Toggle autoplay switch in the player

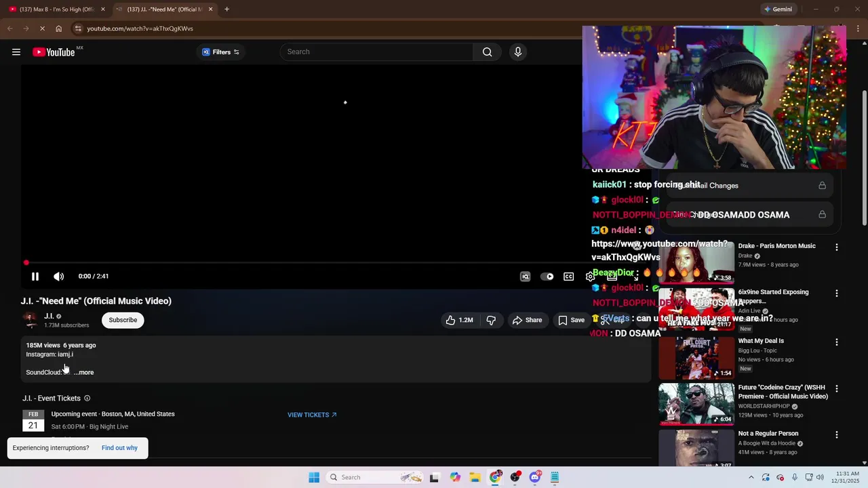coord(547,277)
